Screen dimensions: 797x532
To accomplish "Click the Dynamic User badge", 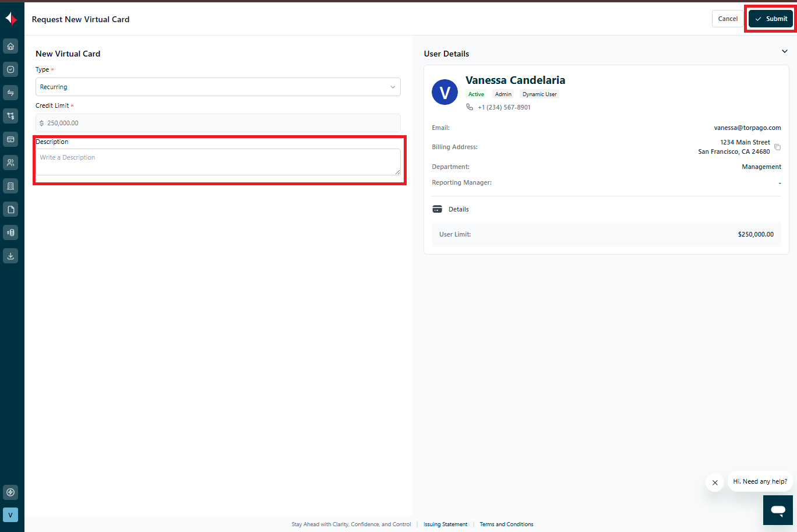I will pyautogui.click(x=539, y=94).
